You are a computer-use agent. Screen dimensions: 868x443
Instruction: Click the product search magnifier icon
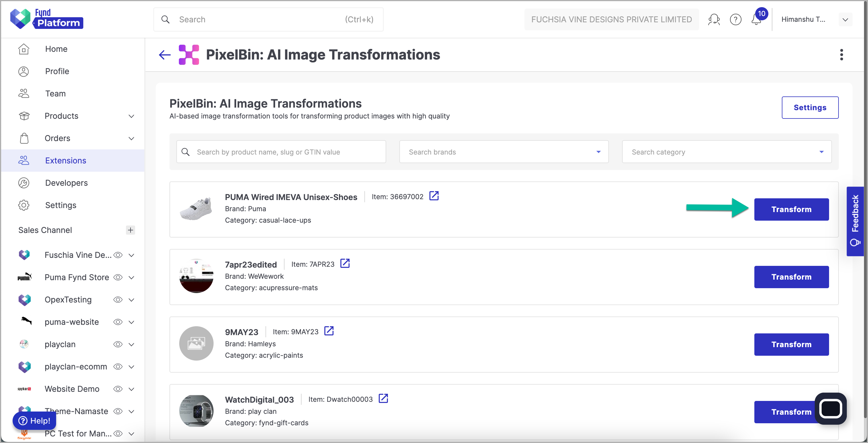pos(185,152)
